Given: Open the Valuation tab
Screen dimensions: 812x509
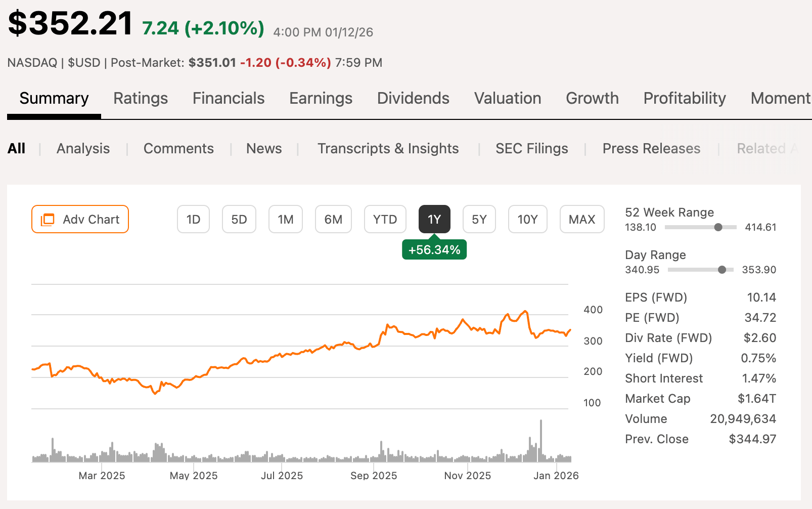Looking at the screenshot, I should (x=508, y=98).
